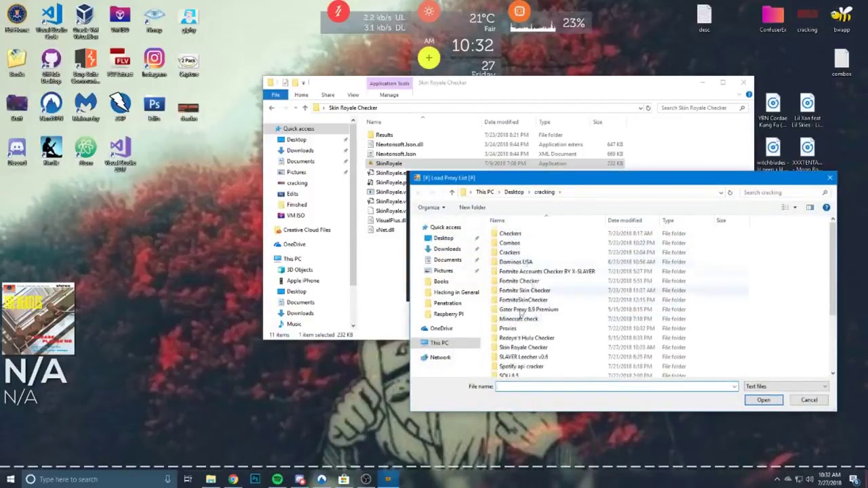Viewport: 868px width, 488px height.
Task: Refresh the cracking folder in the dialog
Action: 730,192
